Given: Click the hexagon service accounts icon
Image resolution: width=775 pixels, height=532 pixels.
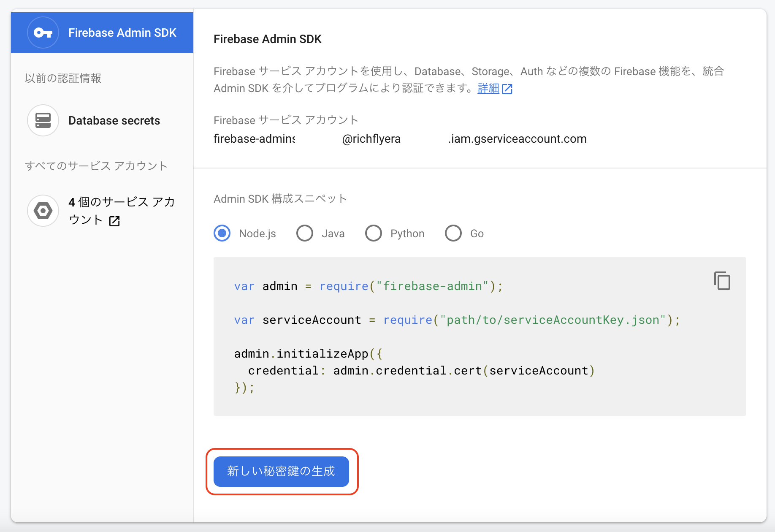Looking at the screenshot, I should [43, 211].
